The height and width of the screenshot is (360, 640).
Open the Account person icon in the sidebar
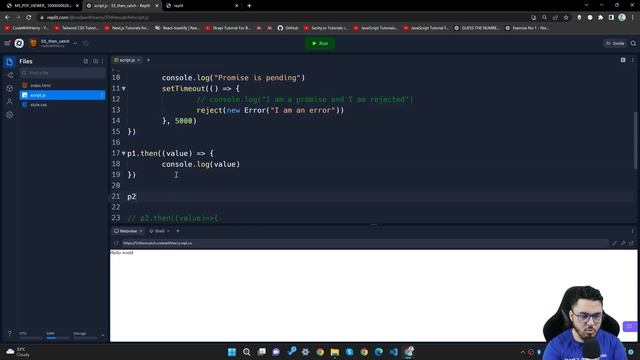(x=9, y=101)
